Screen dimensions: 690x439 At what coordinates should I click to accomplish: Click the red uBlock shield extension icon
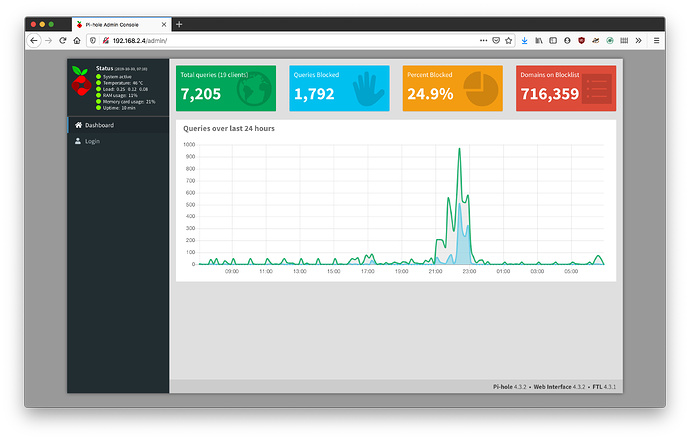coord(582,40)
